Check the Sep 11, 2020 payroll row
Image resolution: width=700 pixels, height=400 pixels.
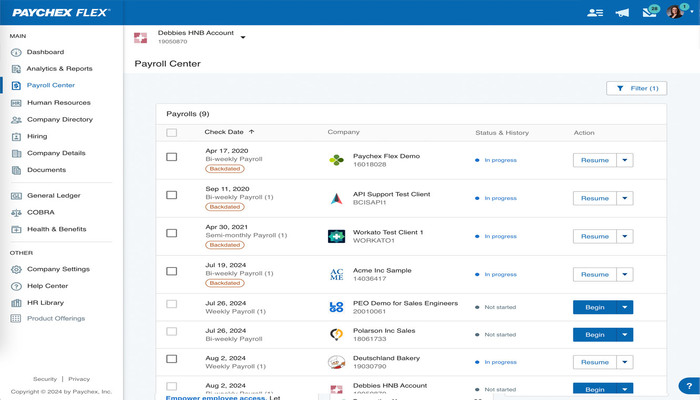(x=172, y=195)
